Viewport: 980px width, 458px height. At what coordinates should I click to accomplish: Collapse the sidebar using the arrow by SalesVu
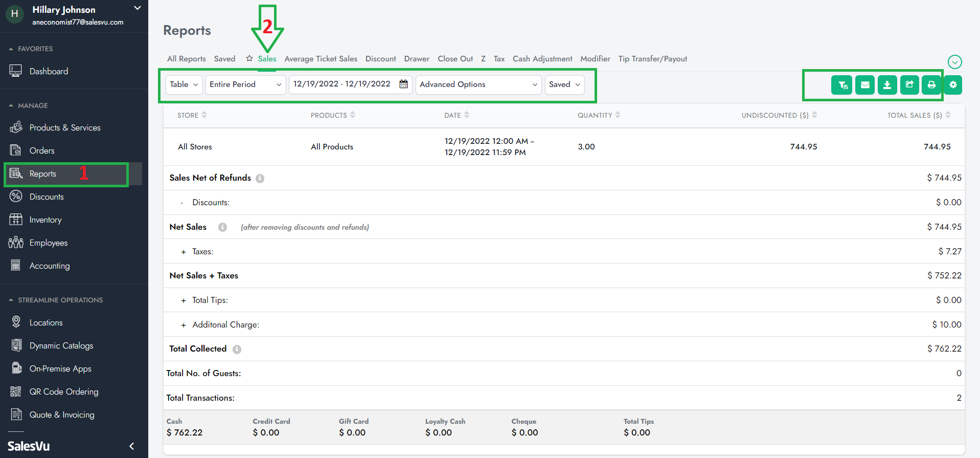131,446
